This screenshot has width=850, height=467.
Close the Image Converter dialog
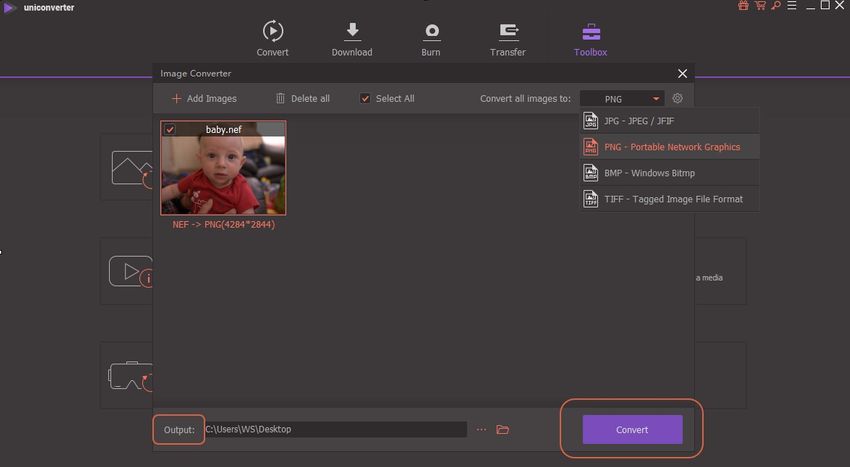pyautogui.click(x=683, y=73)
